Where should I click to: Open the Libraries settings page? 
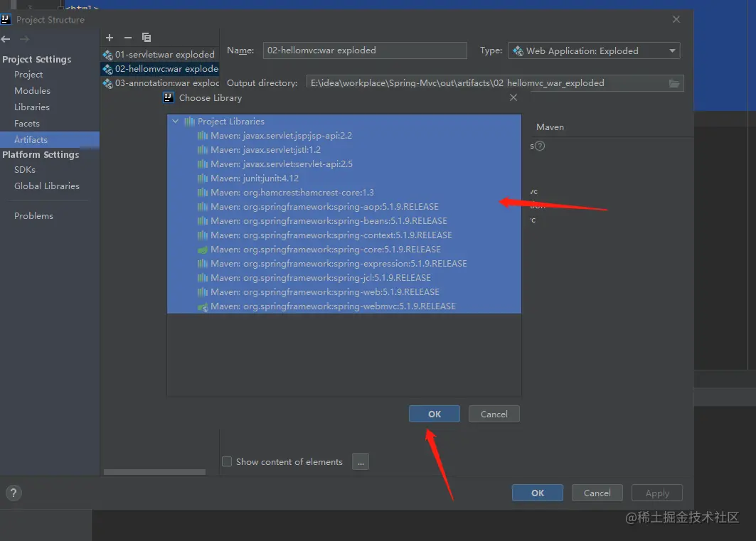tap(32, 107)
